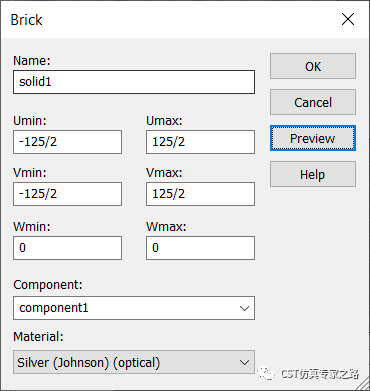The width and height of the screenshot is (370, 391).
Task: Click the Material label text
Action: click(x=38, y=336)
